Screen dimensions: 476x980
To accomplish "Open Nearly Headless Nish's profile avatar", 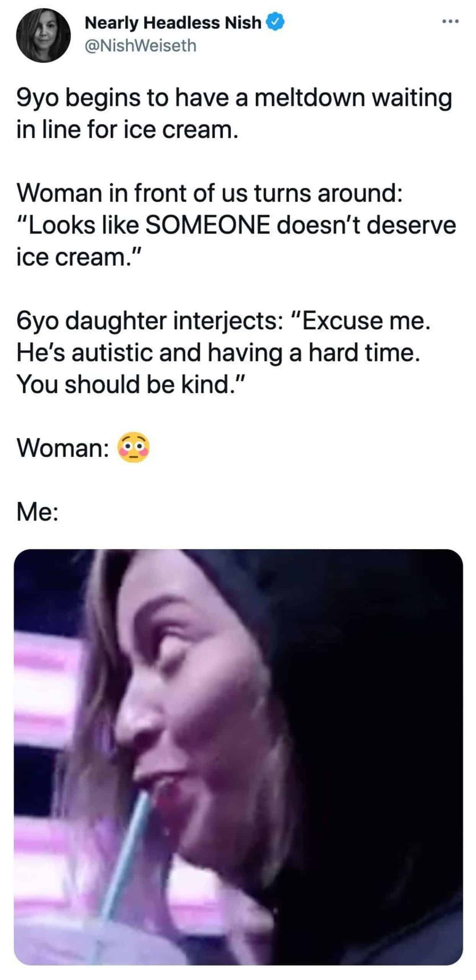I will [43, 35].
